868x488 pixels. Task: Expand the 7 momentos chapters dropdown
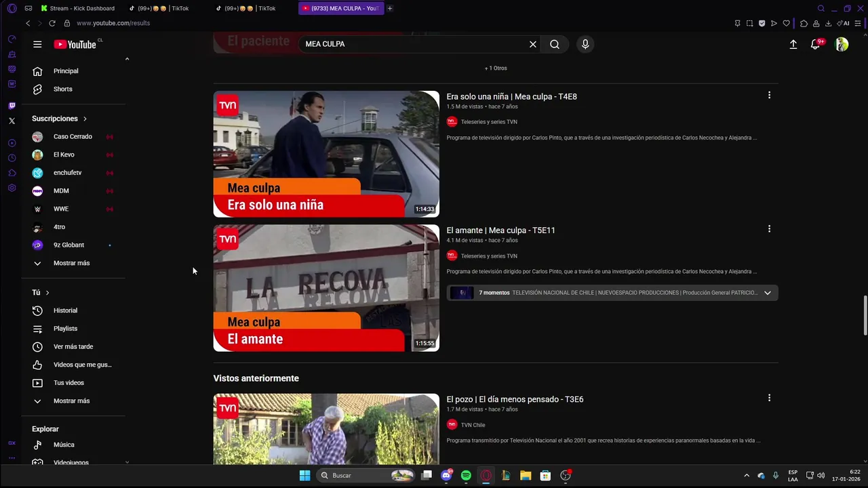click(768, 293)
